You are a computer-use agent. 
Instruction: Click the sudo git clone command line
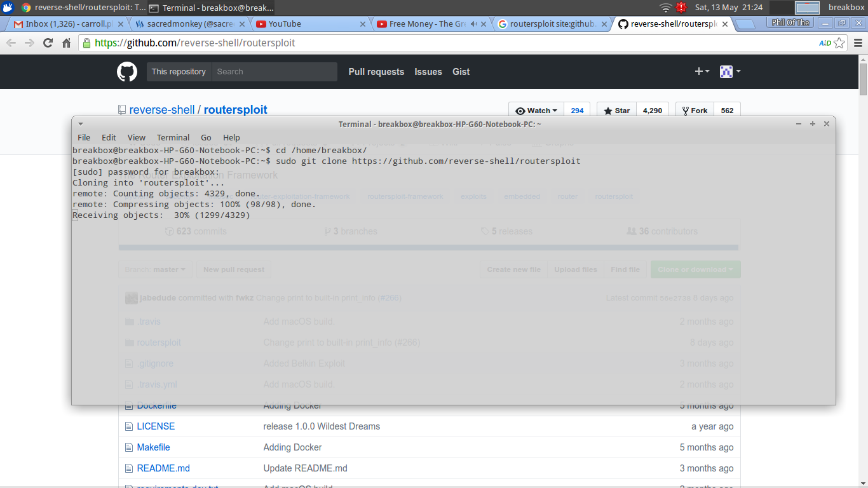(327, 161)
